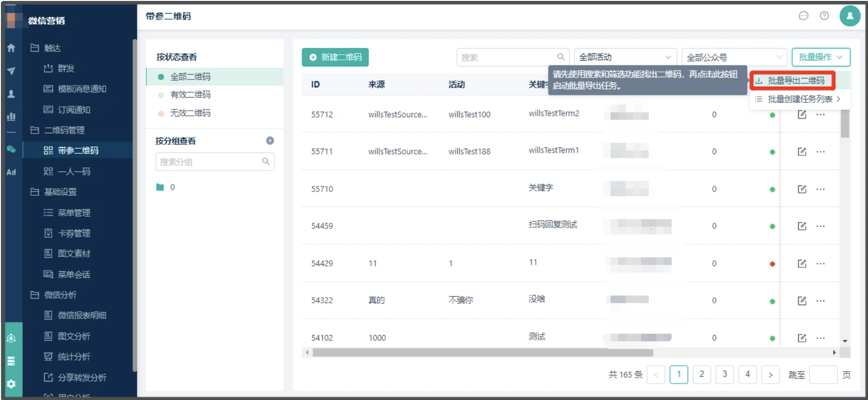This screenshot has height=400, width=868.
Task: Toggle the 批量操作 dropdown button
Action: pos(821,57)
